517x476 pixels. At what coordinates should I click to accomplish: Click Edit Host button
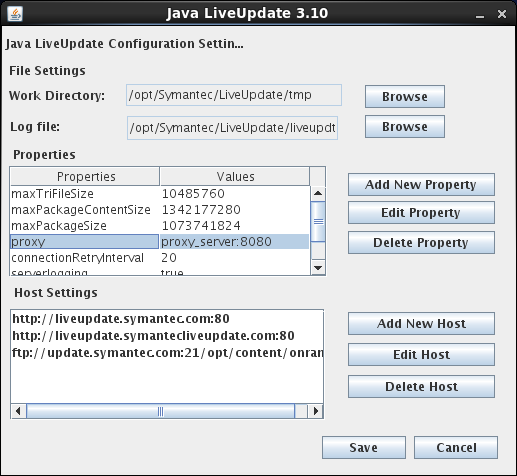(x=421, y=355)
